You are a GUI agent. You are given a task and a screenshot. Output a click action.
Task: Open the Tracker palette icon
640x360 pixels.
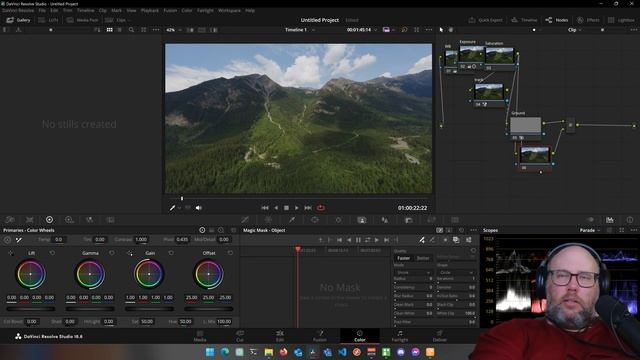click(338, 220)
